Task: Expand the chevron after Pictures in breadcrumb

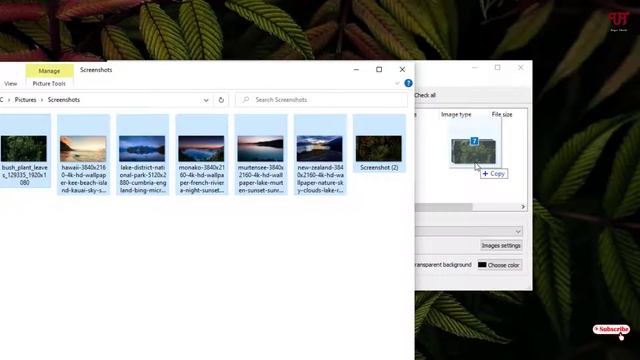Action: point(42,100)
